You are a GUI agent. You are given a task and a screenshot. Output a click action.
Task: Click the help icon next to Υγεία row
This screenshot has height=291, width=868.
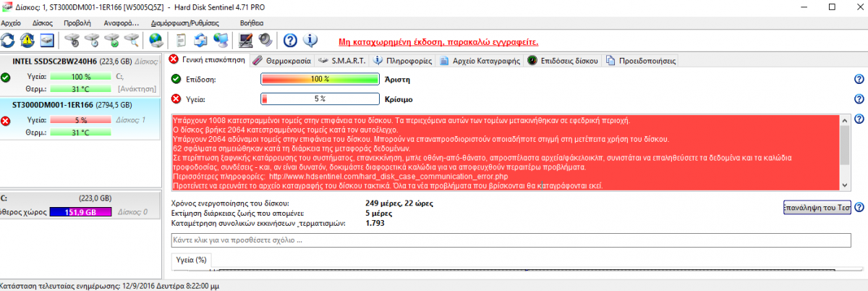859,99
